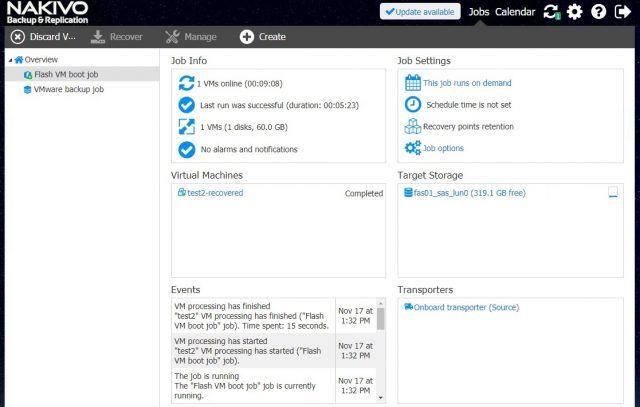This screenshot has height=407, width=640.
Task: Click the Update available button
Action: (420, 12)
